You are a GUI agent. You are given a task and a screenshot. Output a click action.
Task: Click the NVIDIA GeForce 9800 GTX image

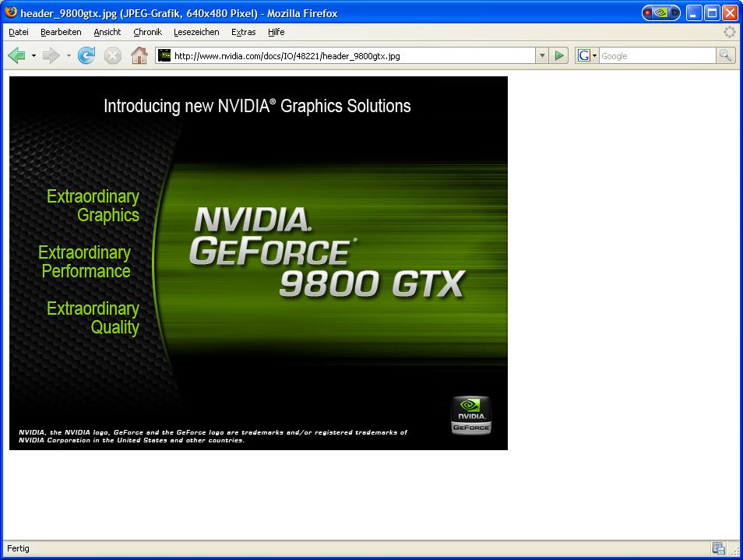click(x=259, y=263)
